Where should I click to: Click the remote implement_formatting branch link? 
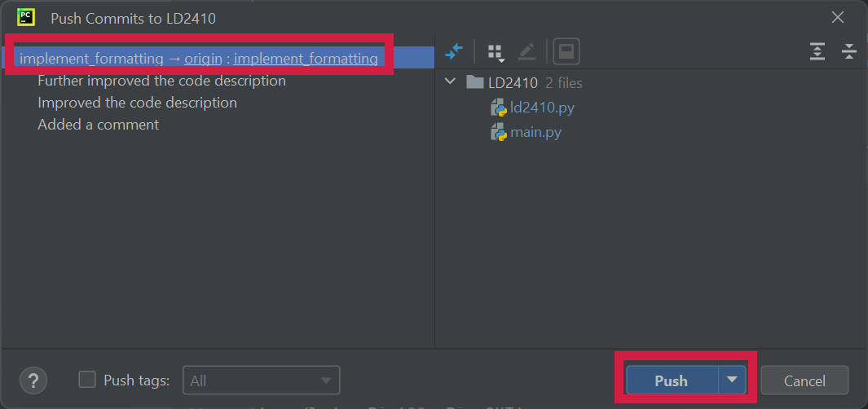pos(306,59)
